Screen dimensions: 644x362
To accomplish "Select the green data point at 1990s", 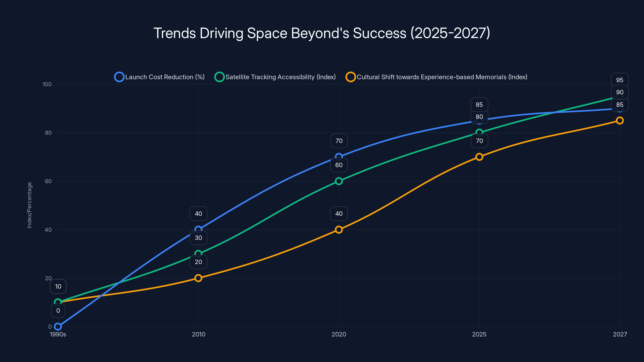I will click(x=58, y=302).
